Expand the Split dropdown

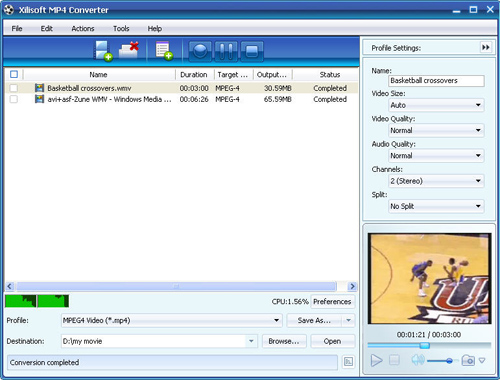coord(436,206)
